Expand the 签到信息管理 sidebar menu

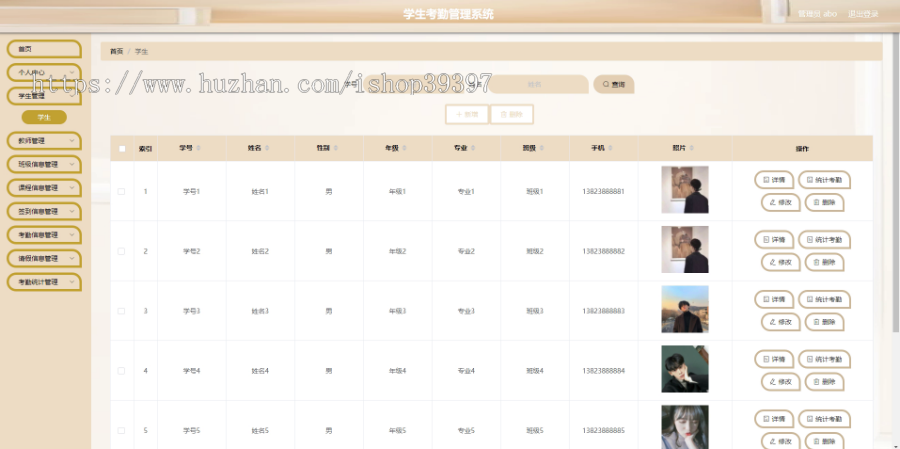(x=44, y=211)
